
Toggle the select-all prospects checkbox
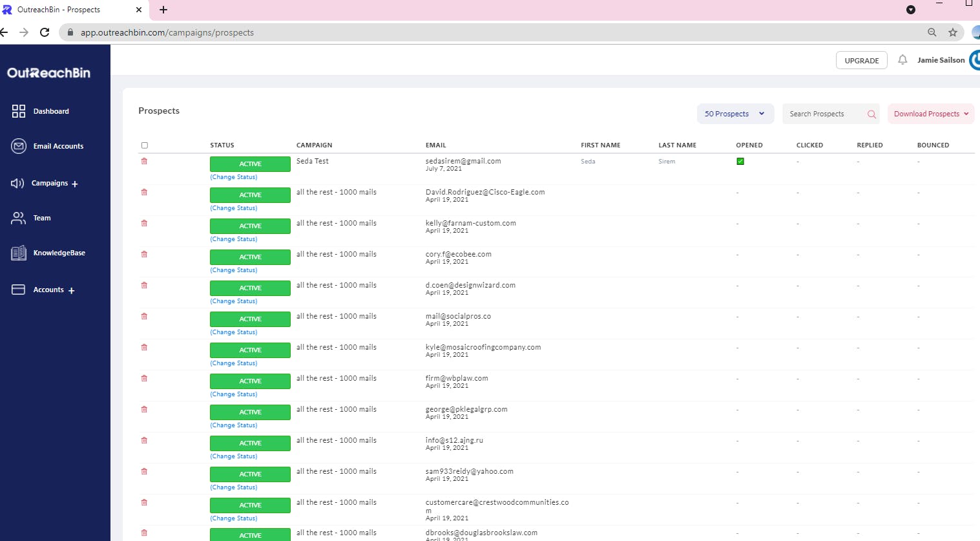point(145,145)
